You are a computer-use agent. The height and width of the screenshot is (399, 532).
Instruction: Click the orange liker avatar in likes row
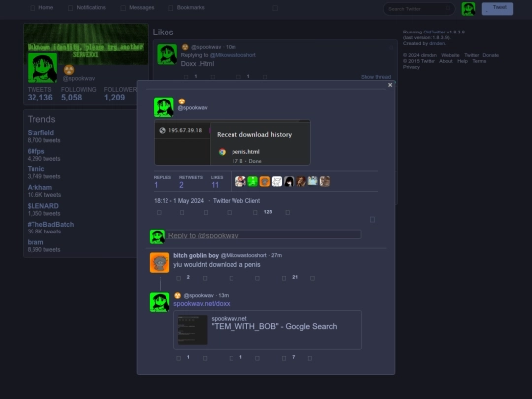[265, 181]
